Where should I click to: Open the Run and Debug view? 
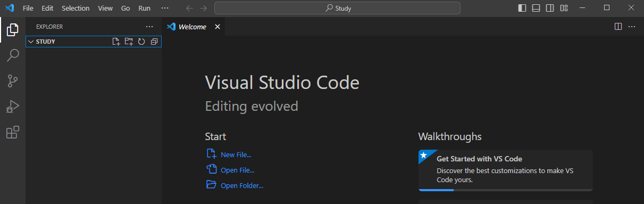point(13,107)
